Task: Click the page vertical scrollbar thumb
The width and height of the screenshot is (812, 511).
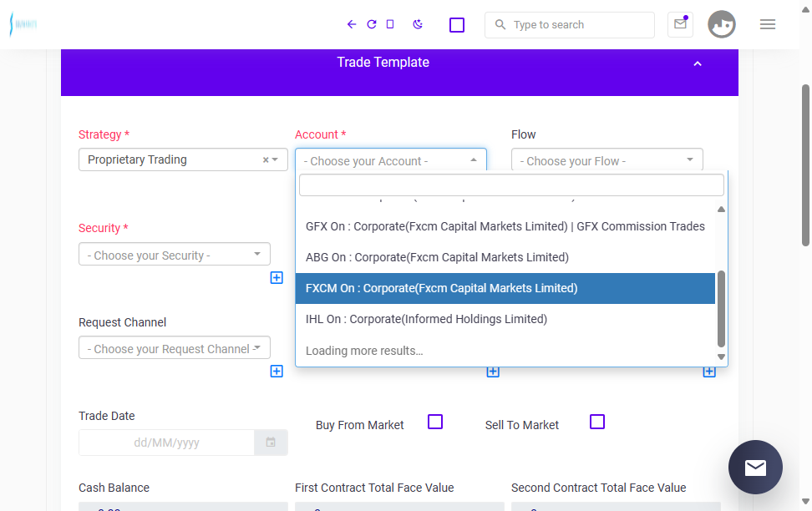Action: click(805, 165)
